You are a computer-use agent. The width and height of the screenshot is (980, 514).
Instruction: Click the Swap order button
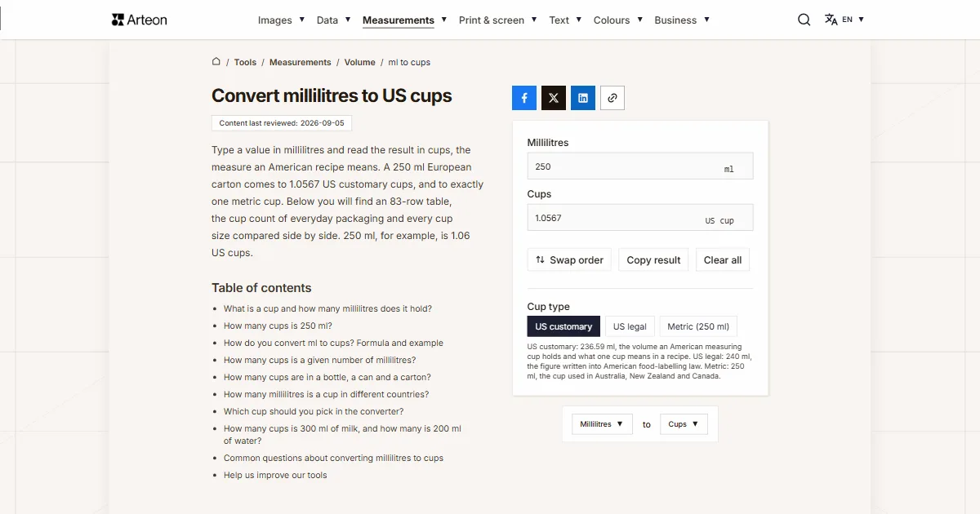pyautogui.click(x=569, y=260)
